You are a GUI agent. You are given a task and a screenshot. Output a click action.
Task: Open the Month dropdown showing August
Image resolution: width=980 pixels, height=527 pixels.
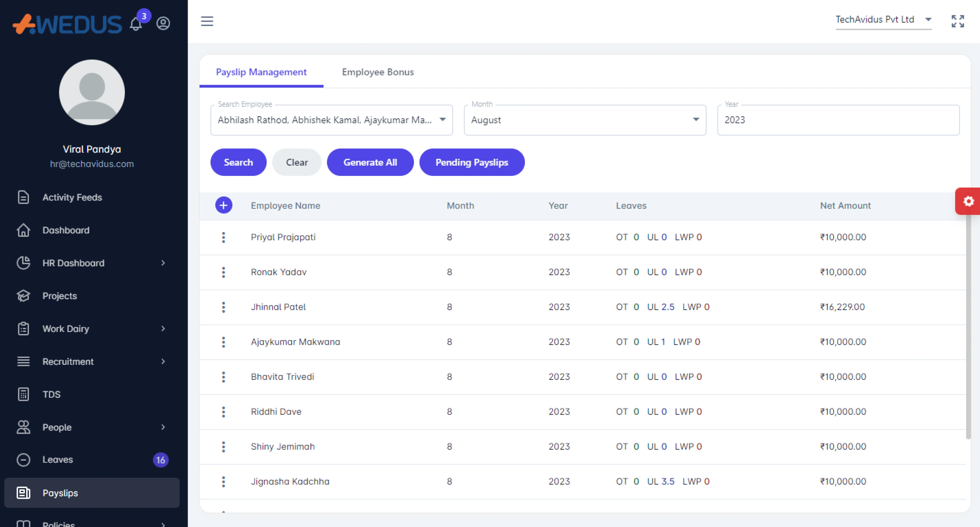tap(585, 120)
